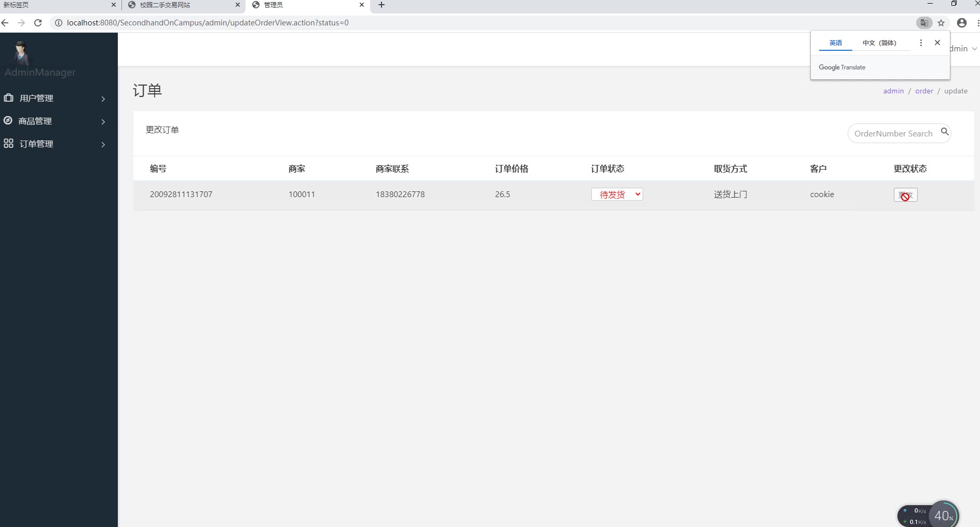The image size is (980, 527).
Task: View site information icon in address bar
Action: (59, 23)
